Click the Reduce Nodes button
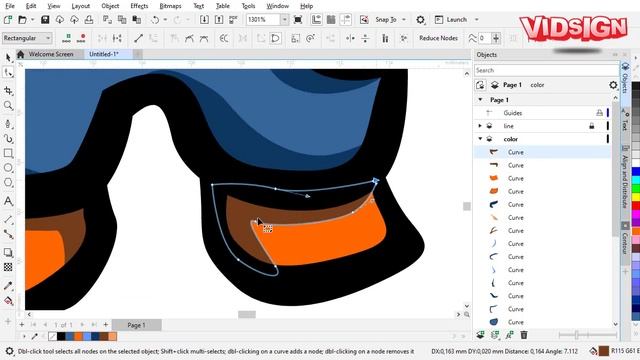640x360 pixels. (438, 38)
